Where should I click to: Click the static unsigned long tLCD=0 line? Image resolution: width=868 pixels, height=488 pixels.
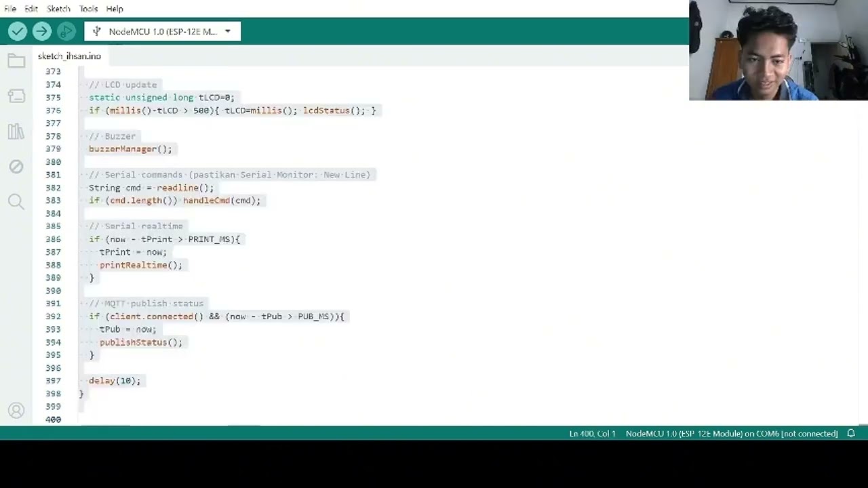click(161, 98)
